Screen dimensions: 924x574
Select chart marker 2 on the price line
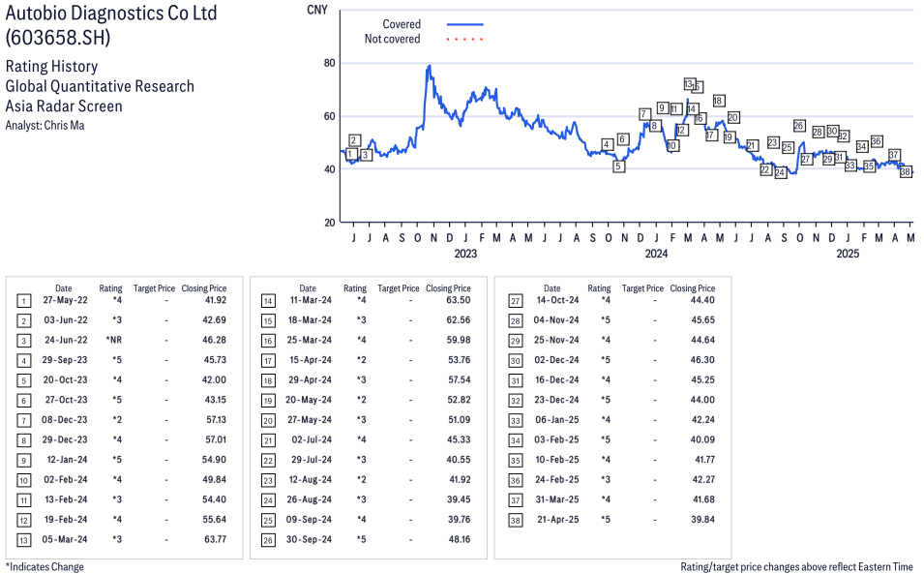[354, 140]
